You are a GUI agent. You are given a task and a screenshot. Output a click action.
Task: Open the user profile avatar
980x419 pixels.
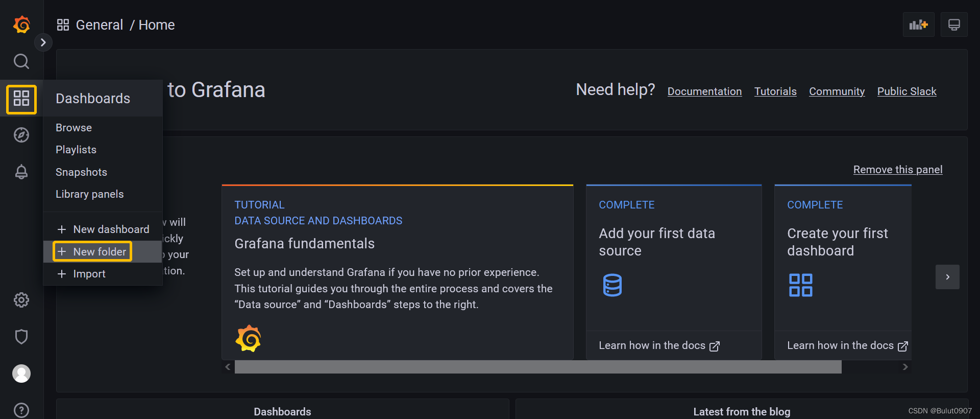point(21,374)
